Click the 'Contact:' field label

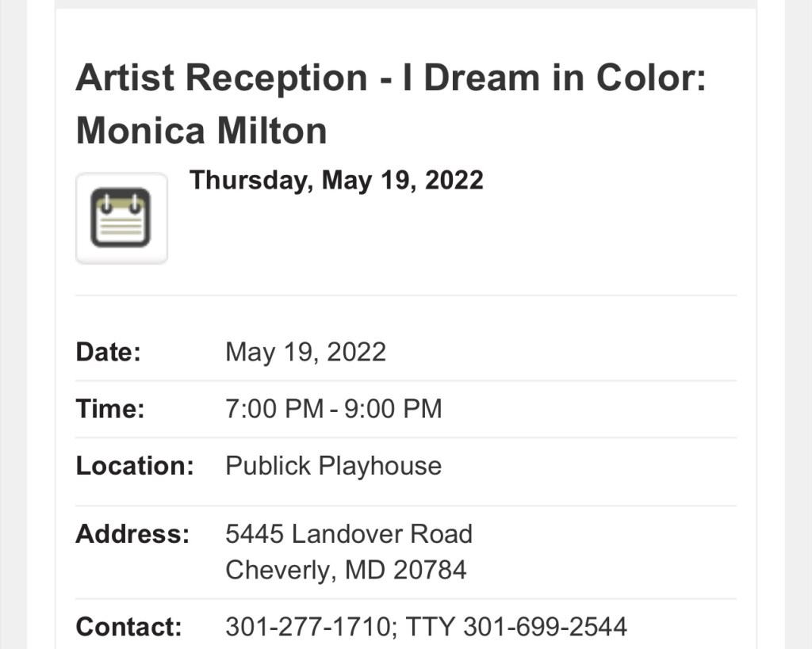tap(128, 627)
